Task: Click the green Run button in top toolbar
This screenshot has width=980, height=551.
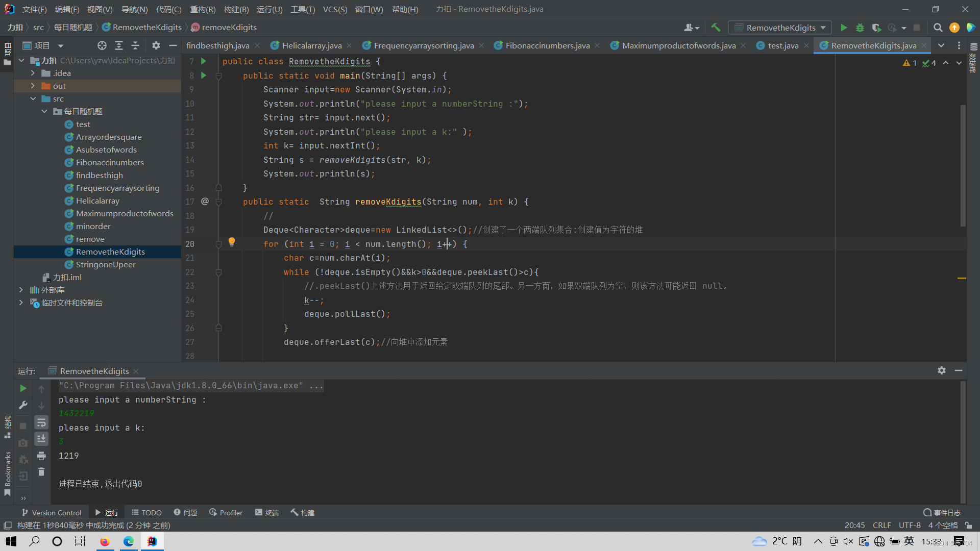Action: (x=844, y=28)
